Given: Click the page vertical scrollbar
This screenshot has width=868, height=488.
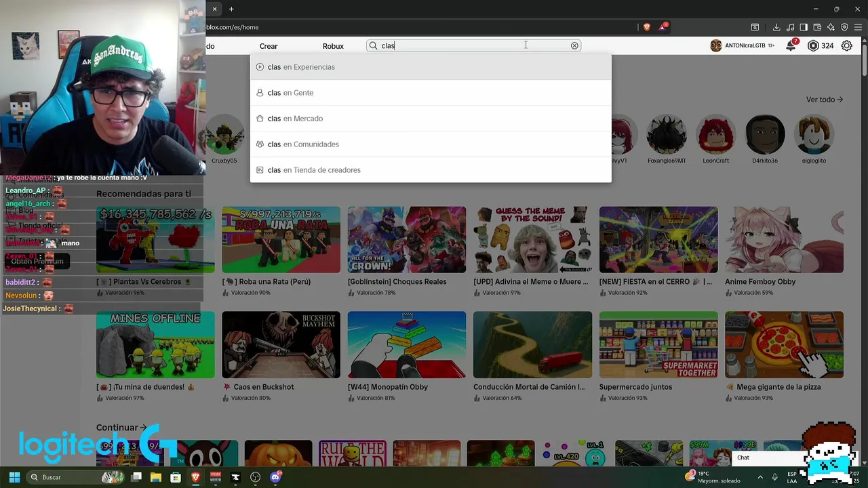Looking at the screenshot, I should click(x=865, y=59).
